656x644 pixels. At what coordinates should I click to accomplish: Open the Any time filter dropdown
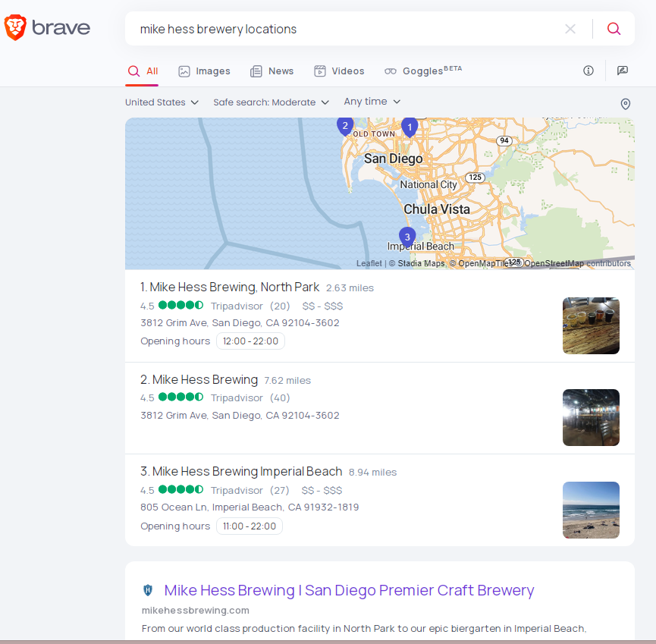pos(372,102)
